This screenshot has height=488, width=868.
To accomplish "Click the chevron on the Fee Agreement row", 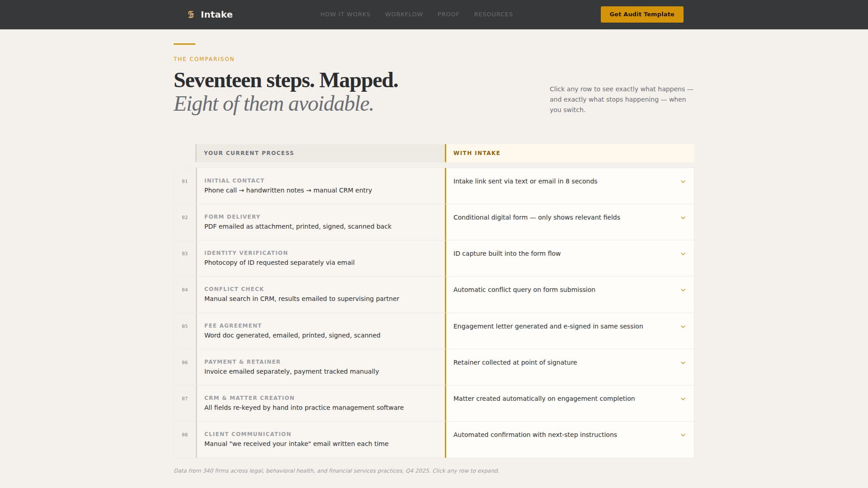I will [x=683, y=326].
